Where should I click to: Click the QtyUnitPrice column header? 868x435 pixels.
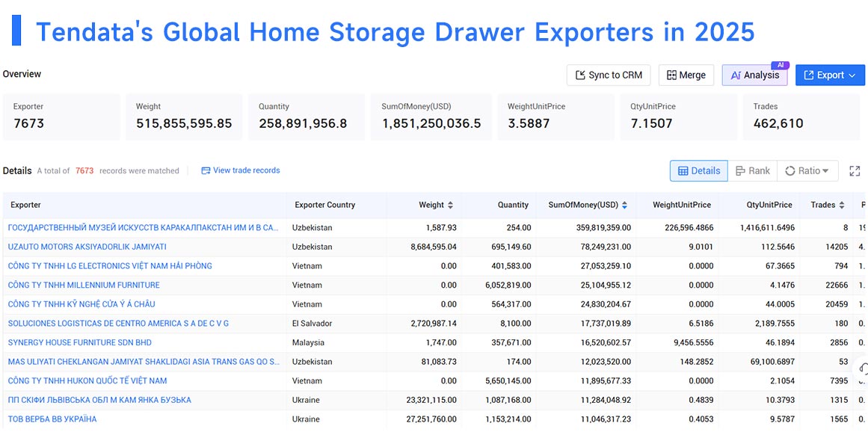tap(769, 205)
